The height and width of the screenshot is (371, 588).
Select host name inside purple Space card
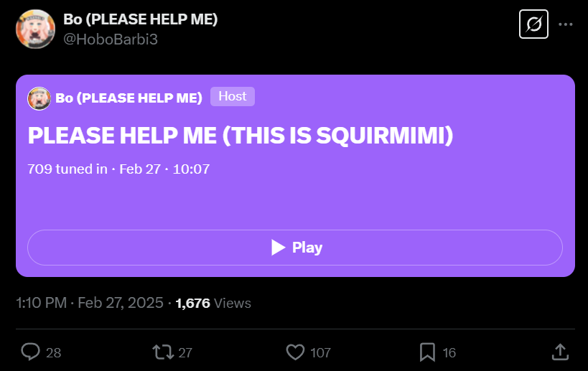tap(129, 98)
